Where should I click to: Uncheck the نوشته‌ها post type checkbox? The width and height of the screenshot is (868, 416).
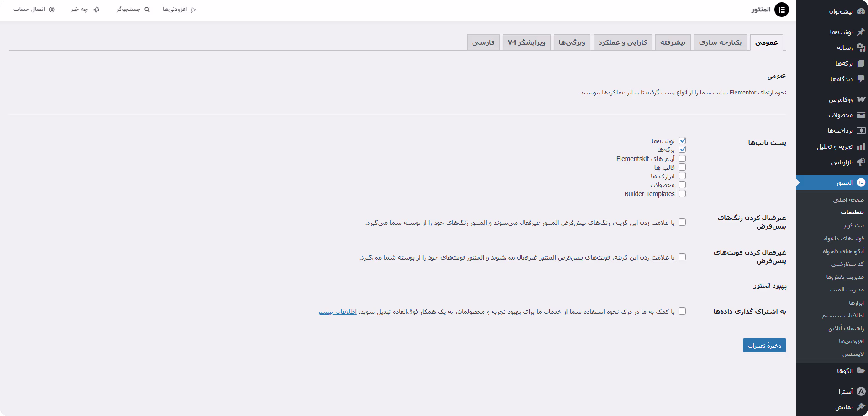click(x=682, y=141)
